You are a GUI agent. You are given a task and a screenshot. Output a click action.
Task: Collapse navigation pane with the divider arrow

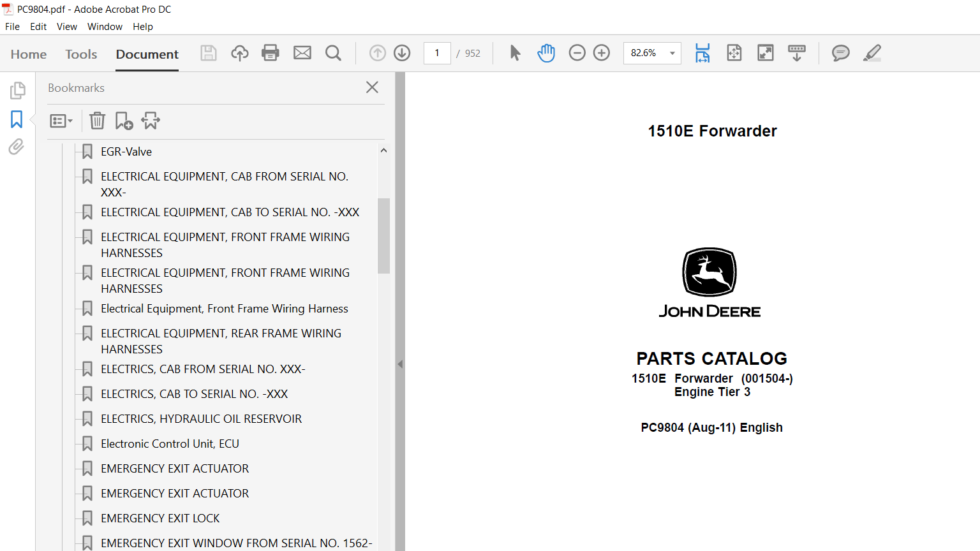(400, 364)
